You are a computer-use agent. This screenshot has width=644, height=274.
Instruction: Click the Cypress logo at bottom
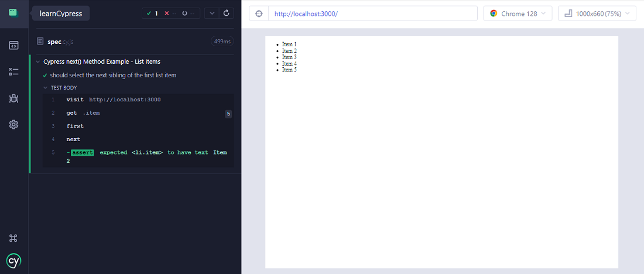tap(13, 261)
